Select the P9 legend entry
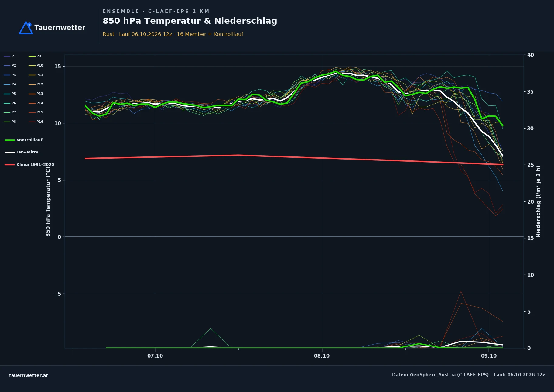554x392 pixels. pyautogui.click(x=35, y=56)
